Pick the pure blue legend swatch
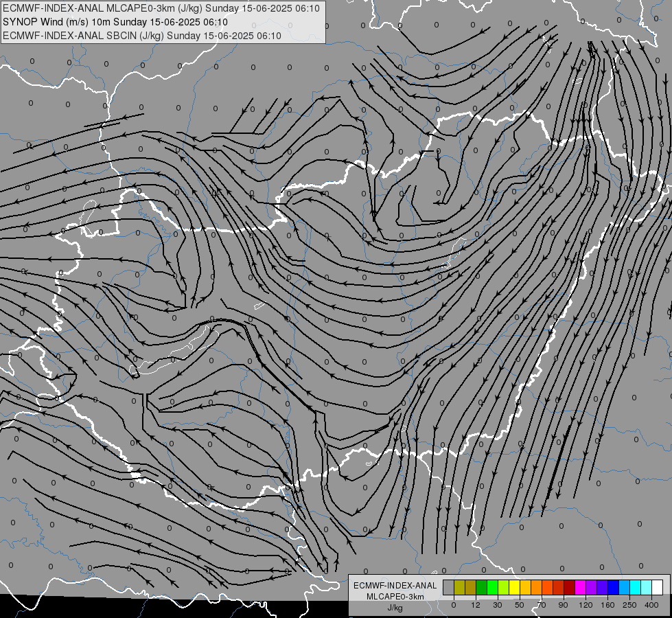The width and height of the screenshot is (672, 618). pos(614,587)
